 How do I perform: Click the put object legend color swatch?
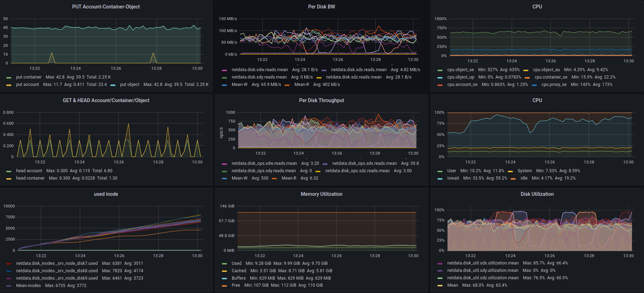113,85
